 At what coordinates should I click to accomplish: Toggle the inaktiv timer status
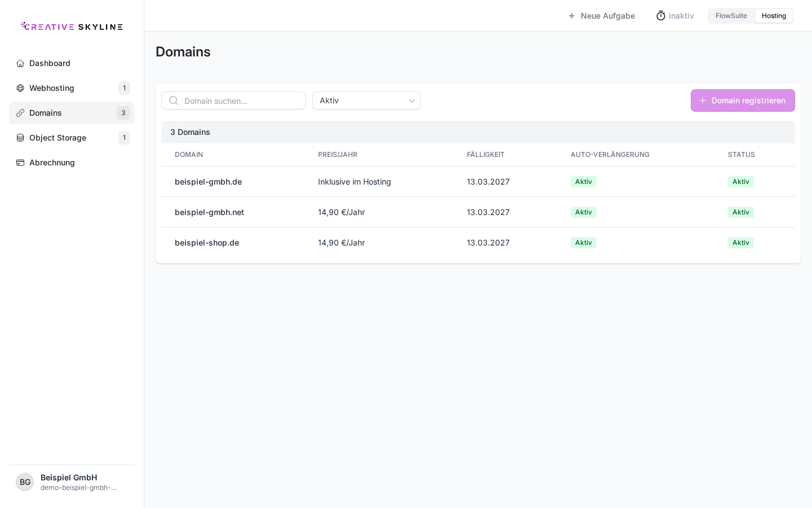675,16
